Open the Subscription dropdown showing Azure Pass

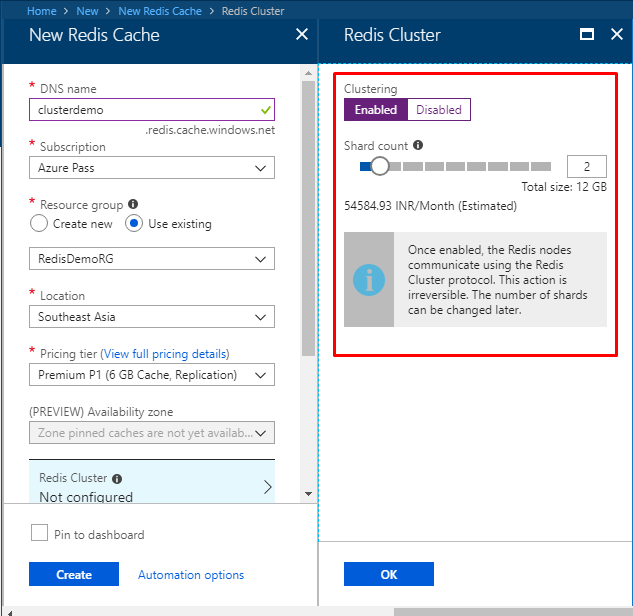pos(152,168)
